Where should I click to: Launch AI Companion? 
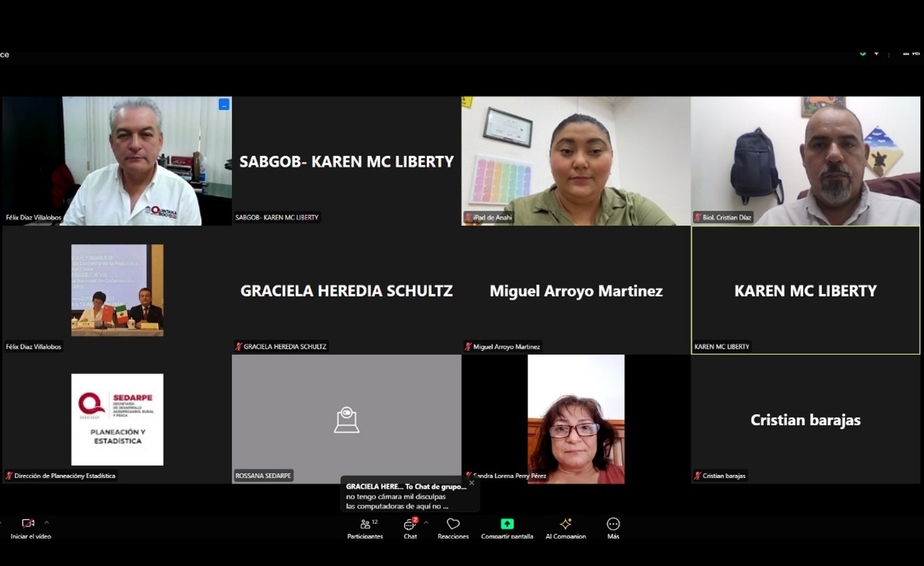pos(565,527)
